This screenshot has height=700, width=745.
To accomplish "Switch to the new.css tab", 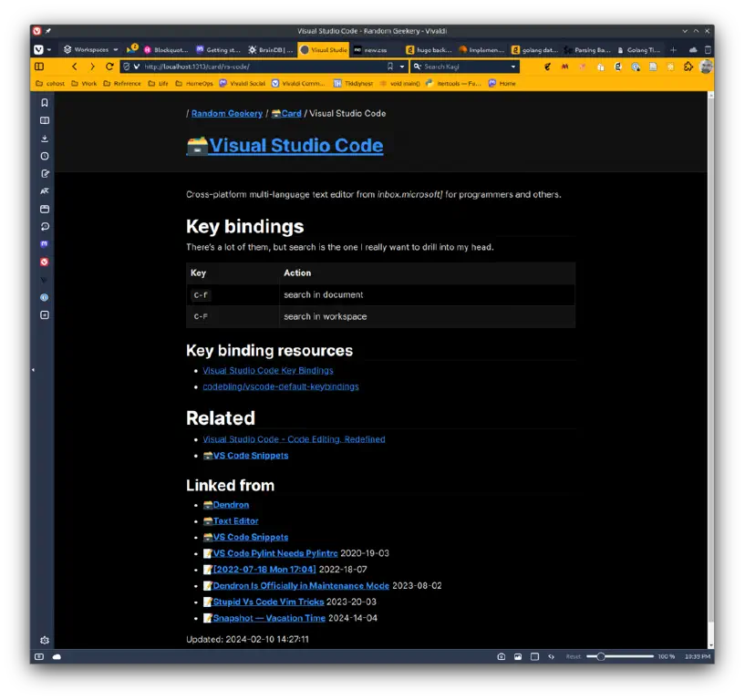I will (x=375, y=49).
